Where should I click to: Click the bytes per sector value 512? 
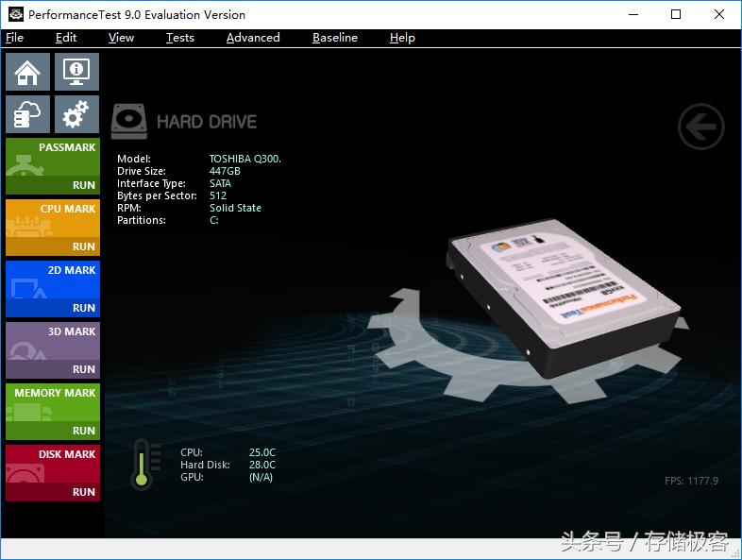218,196
